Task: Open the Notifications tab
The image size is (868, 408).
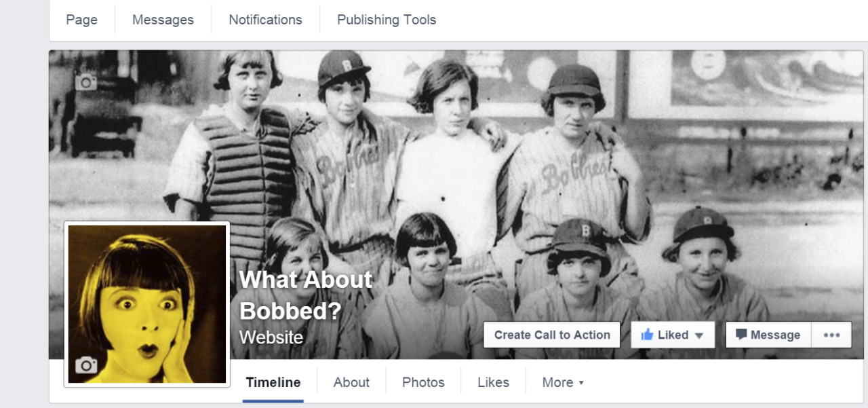Action: [x=265, y=20]
